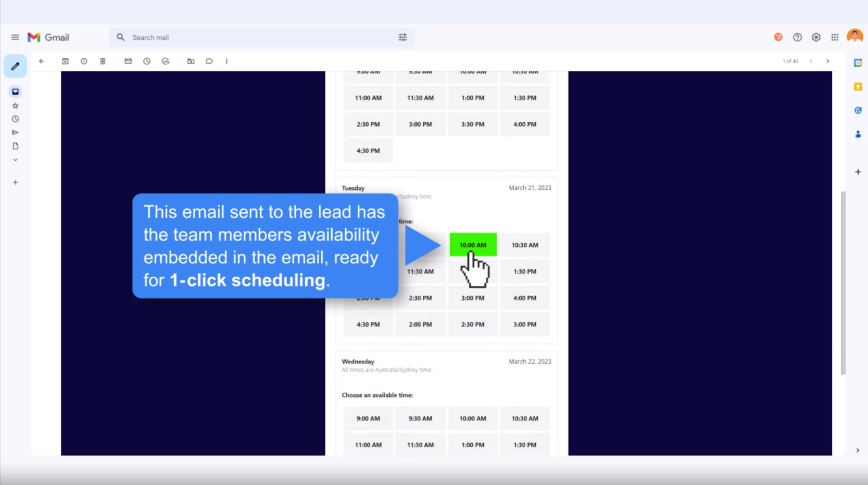Select Wednesday 10:30 AM slot

(525, 418)
